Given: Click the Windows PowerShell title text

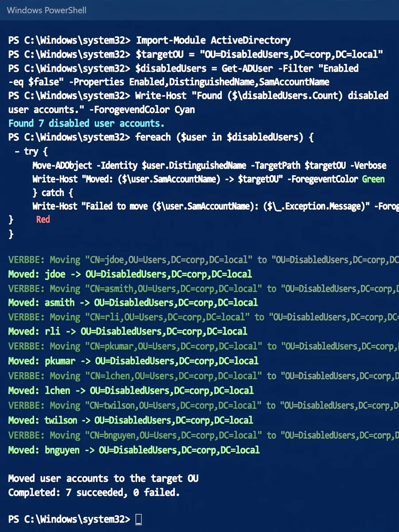Looking at the screenshot, I should click(47, 10).
